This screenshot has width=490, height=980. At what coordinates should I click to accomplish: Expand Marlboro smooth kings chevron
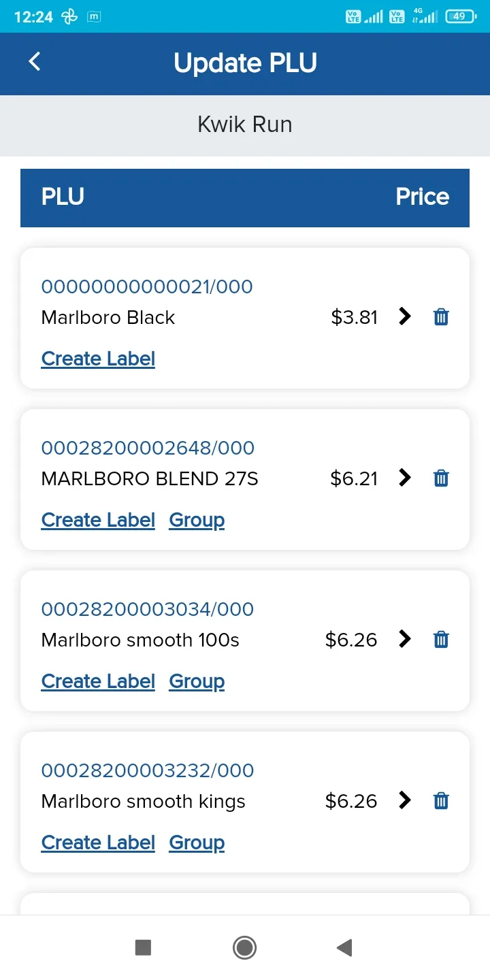pos(405,800)
